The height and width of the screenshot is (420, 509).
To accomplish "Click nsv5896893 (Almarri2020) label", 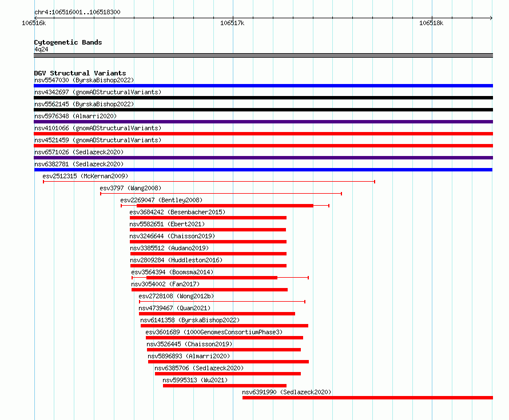I will pyautogui.click(x=189, y=356).
